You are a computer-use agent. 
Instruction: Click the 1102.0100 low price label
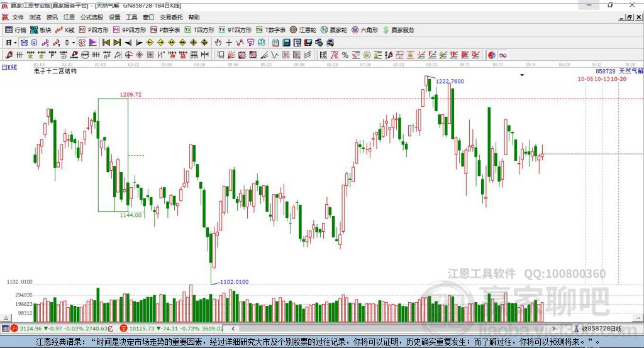(234, 282)
